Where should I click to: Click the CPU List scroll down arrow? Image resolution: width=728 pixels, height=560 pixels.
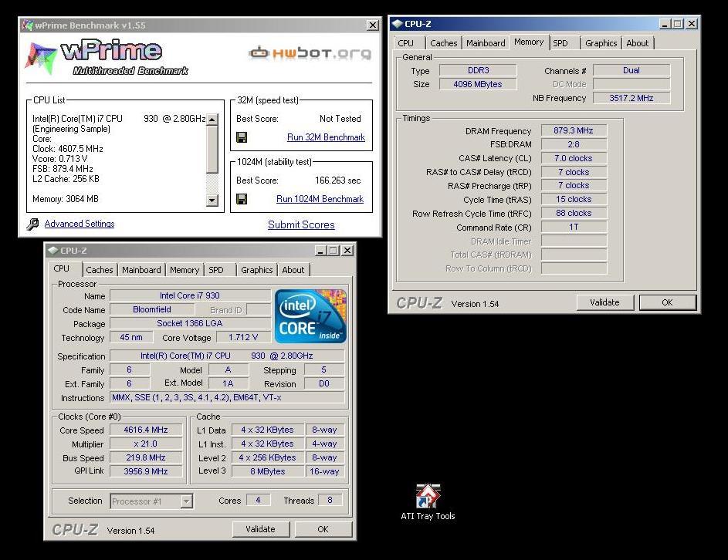pos(212,201)
